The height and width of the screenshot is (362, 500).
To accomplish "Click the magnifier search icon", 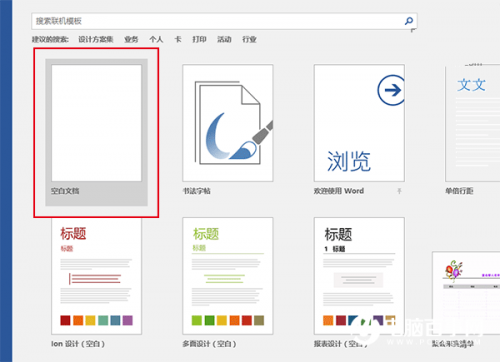I will click(409, 21).
